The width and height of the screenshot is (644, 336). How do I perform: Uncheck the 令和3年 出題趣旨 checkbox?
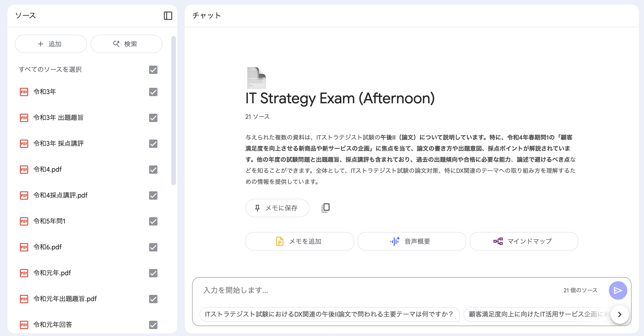coord(153,118)
